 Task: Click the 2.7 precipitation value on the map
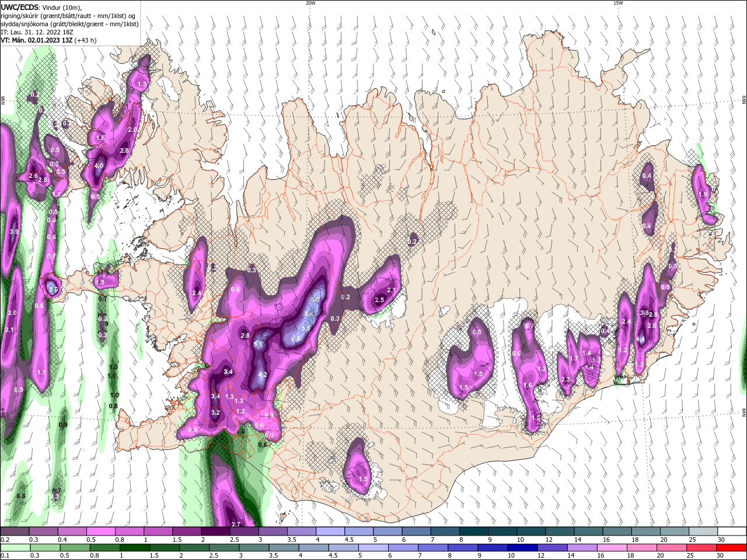click(236, 524)
